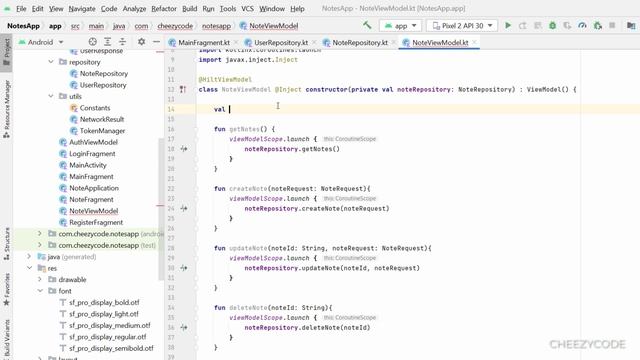Collapse the utils folder
This screenshot has width=640, height=360.
coord(51,96)
